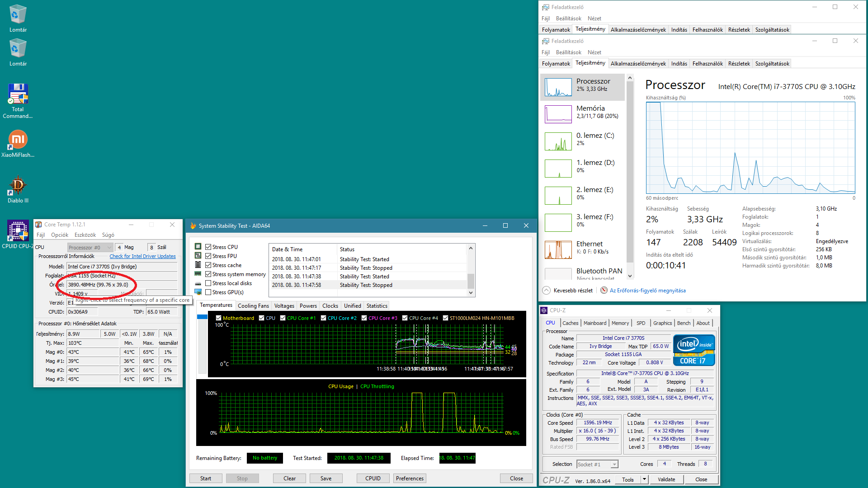This screenshot has width=868, height=488.
Task: Open Mainboard tab in CPU-Z
Action: click(x=595, y=323)
